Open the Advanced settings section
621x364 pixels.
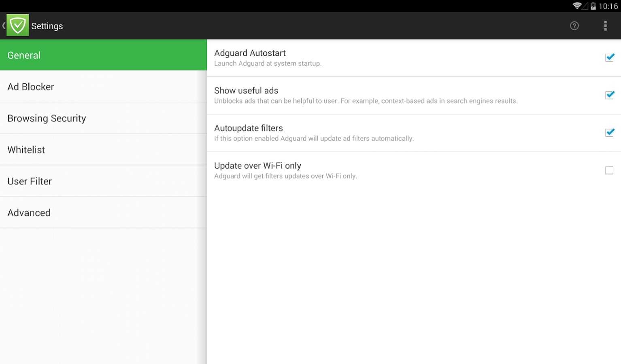(x=103, y=213)
